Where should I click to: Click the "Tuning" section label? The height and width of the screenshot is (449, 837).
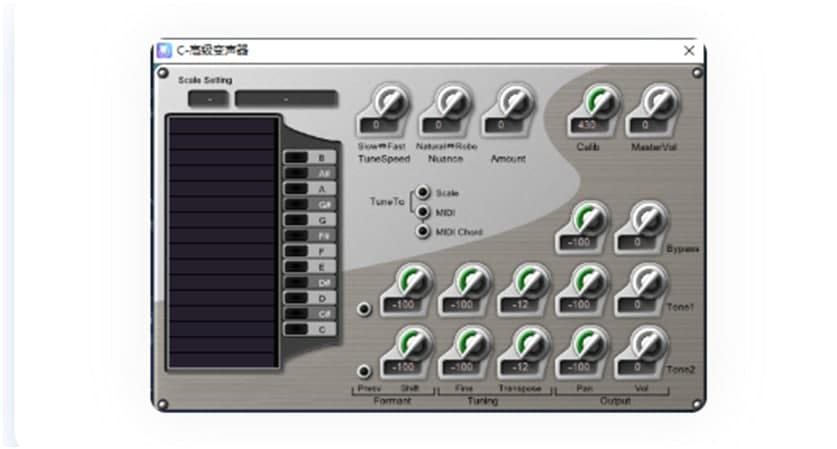(x=483, y=401)
